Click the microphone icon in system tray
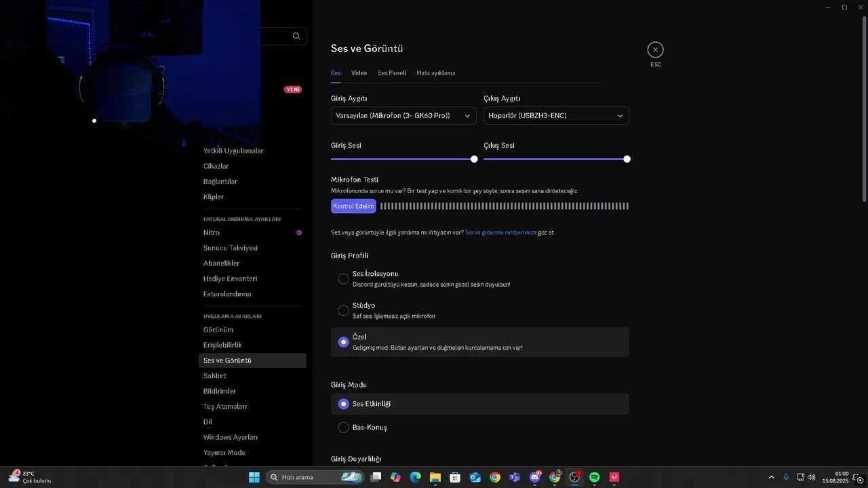Image resolution: width=868 pixels, height=488 pixels. click(x=786, y=477)
